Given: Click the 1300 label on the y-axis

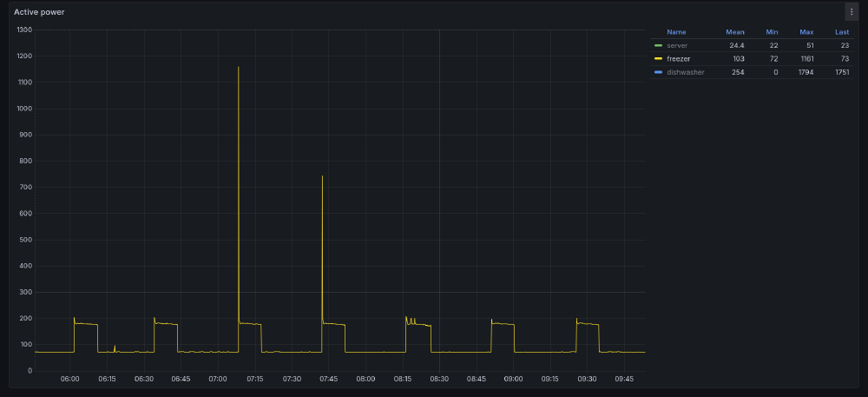Looking at the screenshot, I should pos(24,30).
